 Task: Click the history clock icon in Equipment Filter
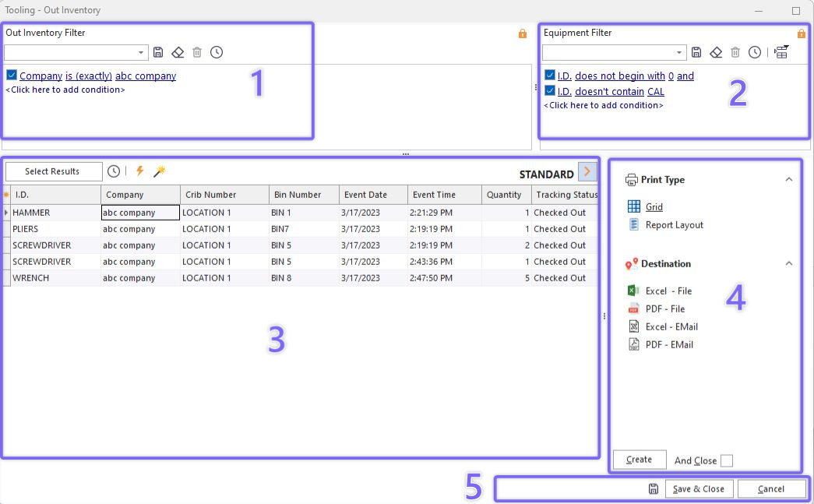755,52
